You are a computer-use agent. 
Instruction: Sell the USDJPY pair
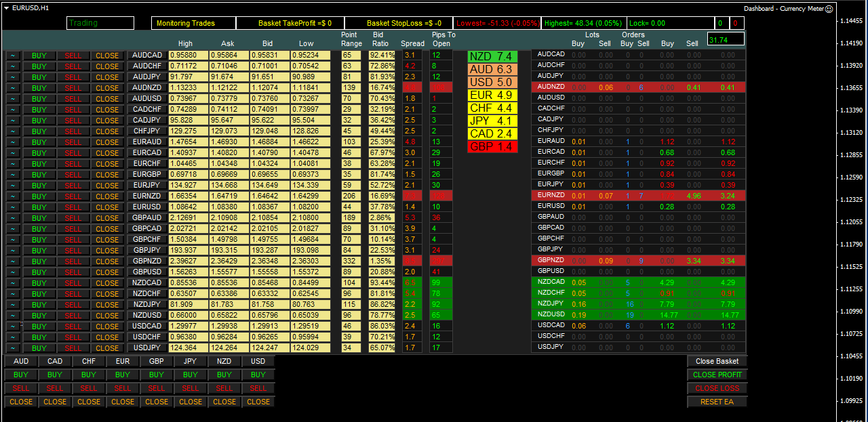pyautogui.click(x=73, y=348)
